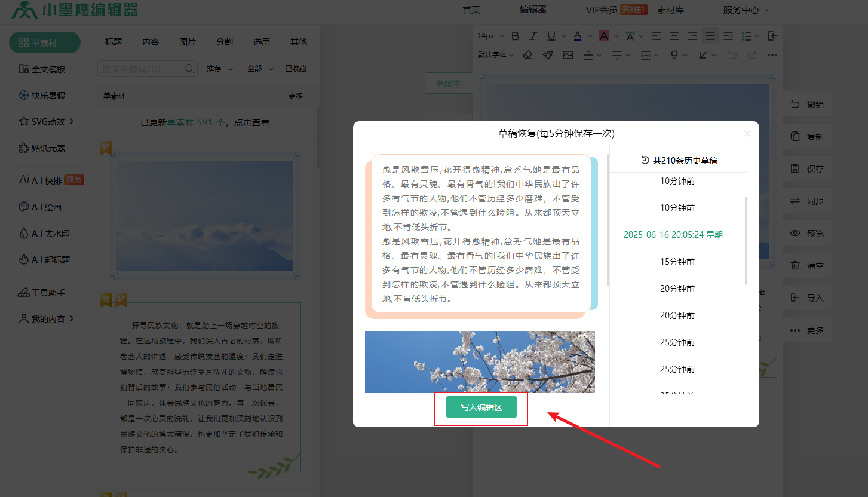The image size is (868, 497).
Task: Click 预览 in the right panel
Action: pyautogui.click(x=807, y=234)
